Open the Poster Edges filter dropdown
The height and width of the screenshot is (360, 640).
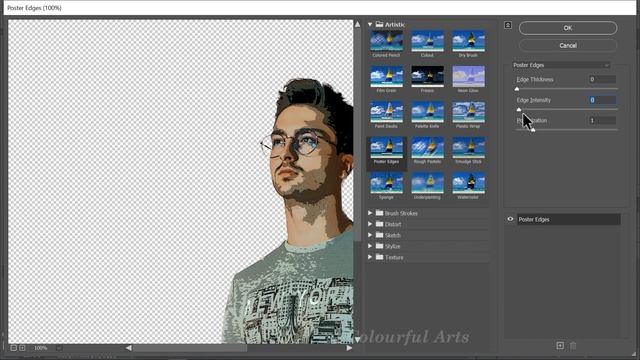point(561,65)
